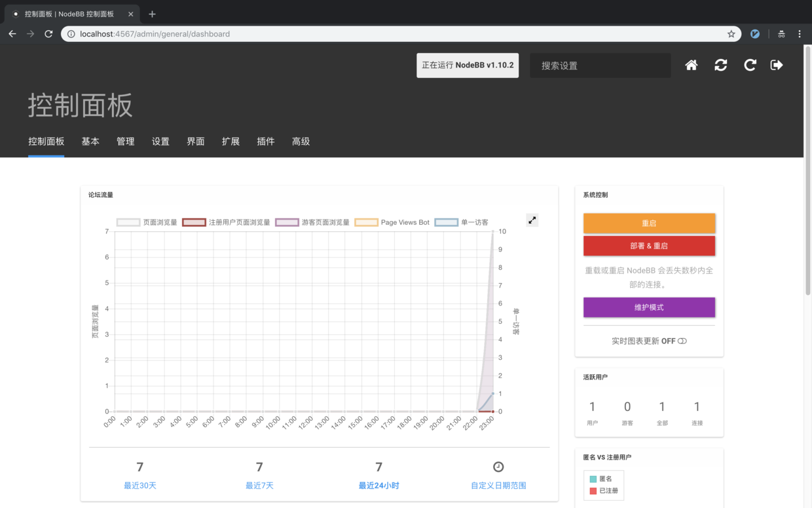This screenshot has height=508, width=812.
Task: Open the 设置 navigation dropdown
Action: [160, 142]
